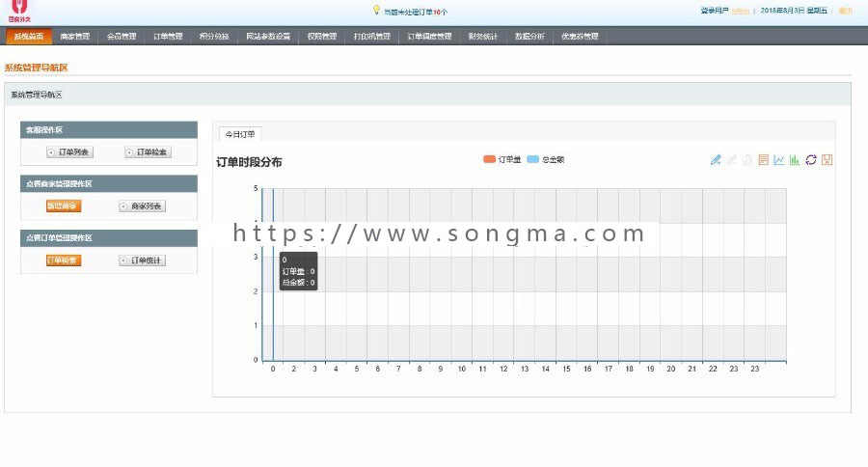Click the logged-in username link at top right
Screen dimensions: 868x467
pos(740,11)
